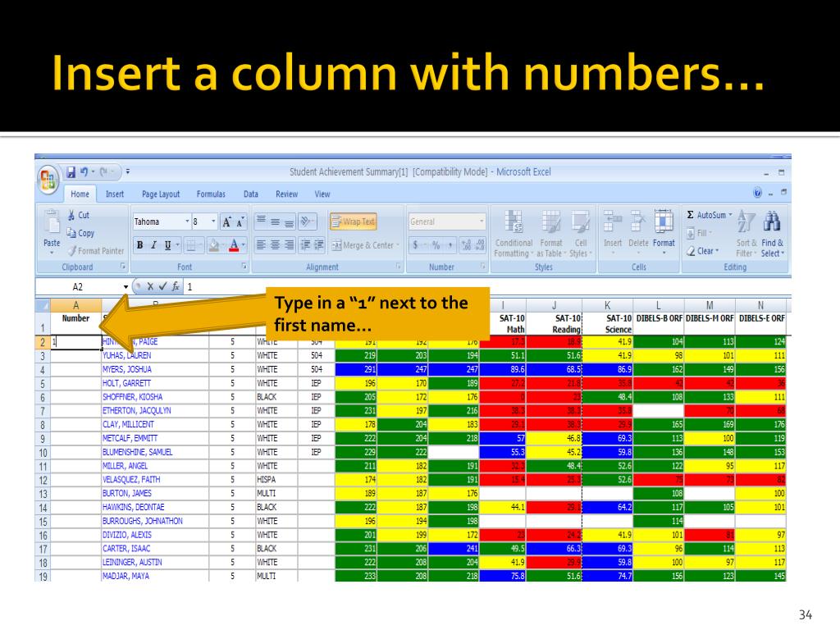Decrease font size with the small A
Screen dimensions: 840x630
pyautogui.click(x=240, y=221)
